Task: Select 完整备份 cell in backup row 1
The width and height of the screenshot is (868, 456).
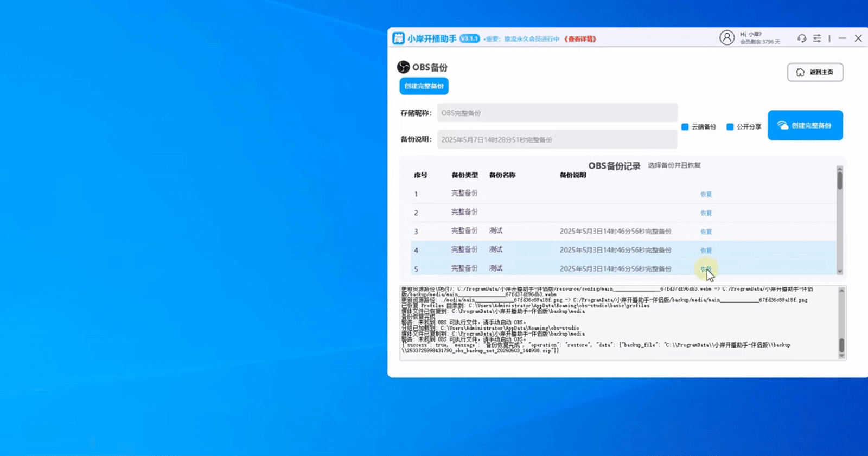Action: click(x=464, y=193)
